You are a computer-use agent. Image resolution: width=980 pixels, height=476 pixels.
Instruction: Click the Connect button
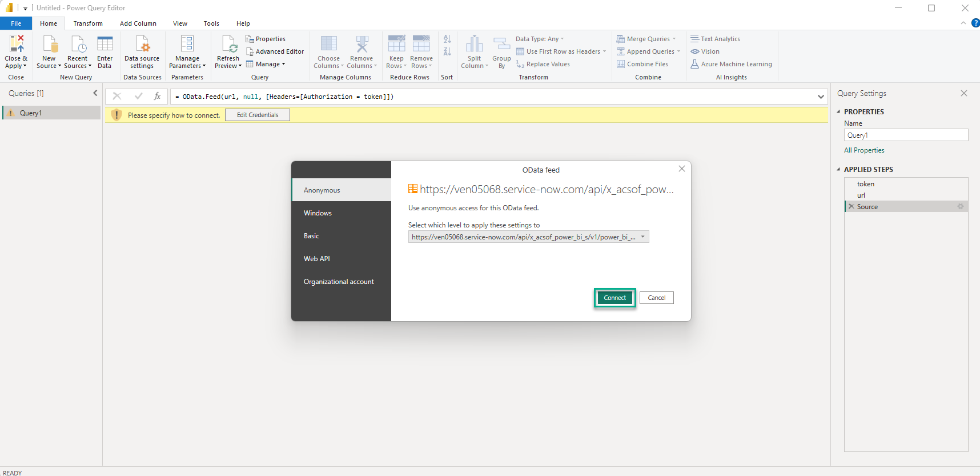[x=614, y=298]
